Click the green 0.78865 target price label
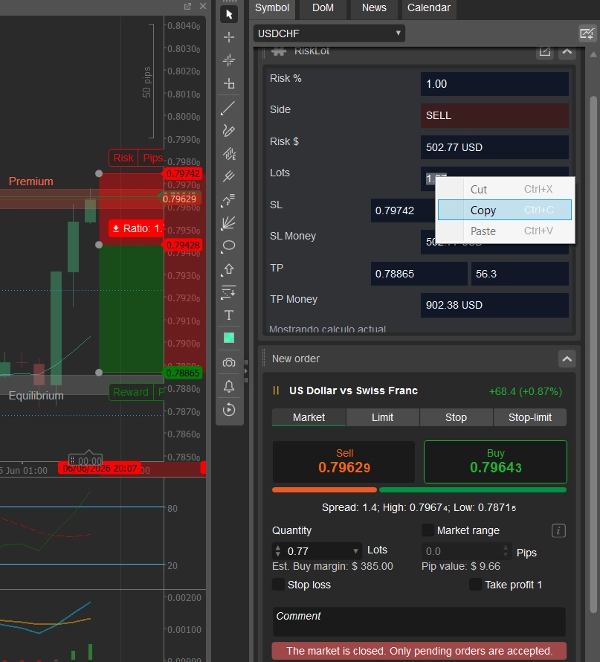The width and height of the screenshot is (600, 662). tap(182, 373)
